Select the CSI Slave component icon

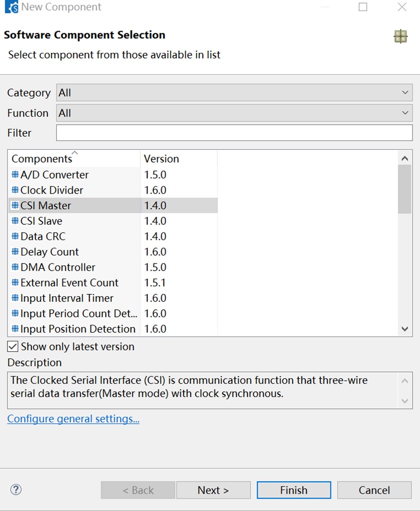click(x=15, y=221)
